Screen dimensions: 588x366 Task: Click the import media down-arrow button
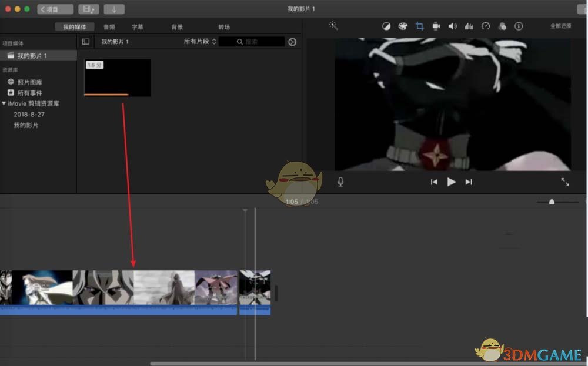click(x=114, y=9)
